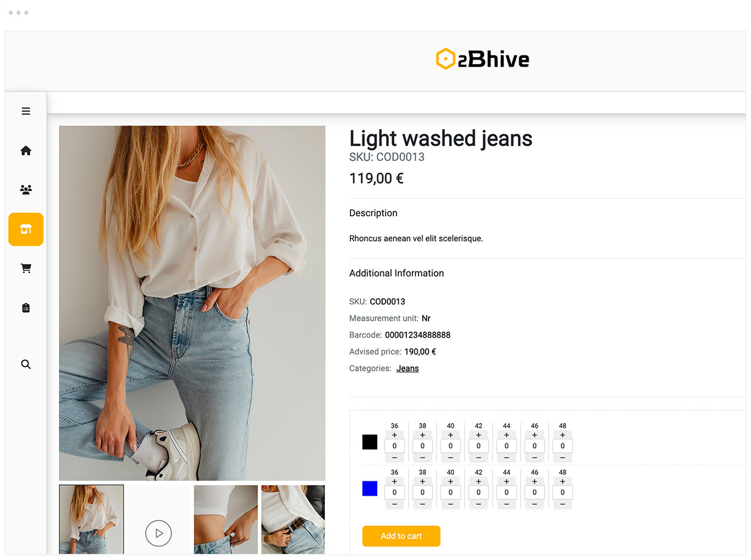Increase size 36 quantity for black
Image resolution: width=751 pixels, height=560 pixels.
pyautogui.click(x=394, y=435)
